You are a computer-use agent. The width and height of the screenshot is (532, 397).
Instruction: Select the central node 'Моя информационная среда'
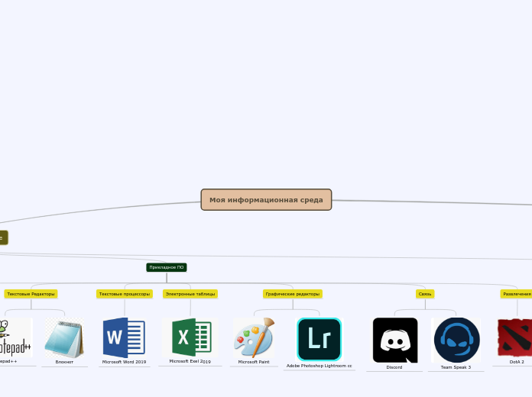click(x=266, y=200)
